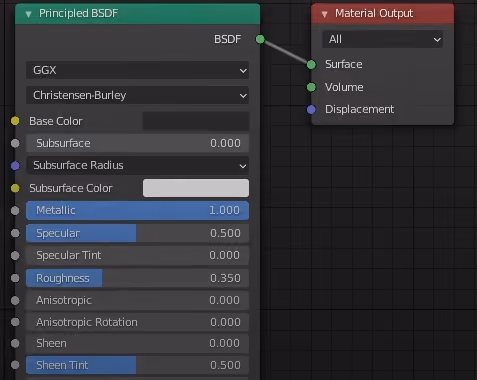Click the Principled BSDF node header title
Image resolution: width=477 pixels, height=380 pixels.
(78, 13)
